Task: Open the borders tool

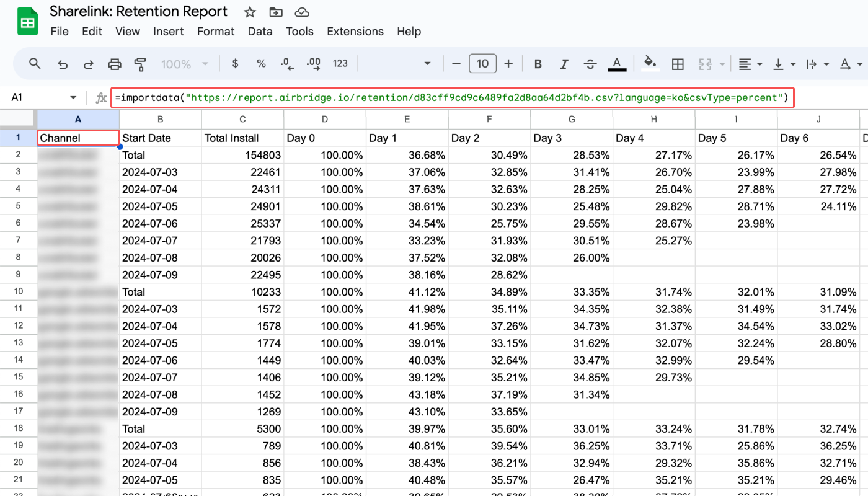Action: coord(678,63)
